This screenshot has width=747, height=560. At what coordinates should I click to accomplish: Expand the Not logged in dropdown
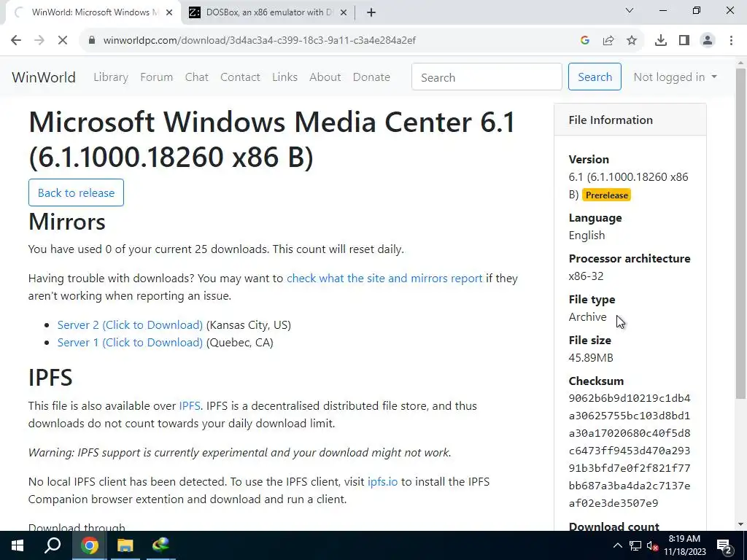(x=675, y=77)
